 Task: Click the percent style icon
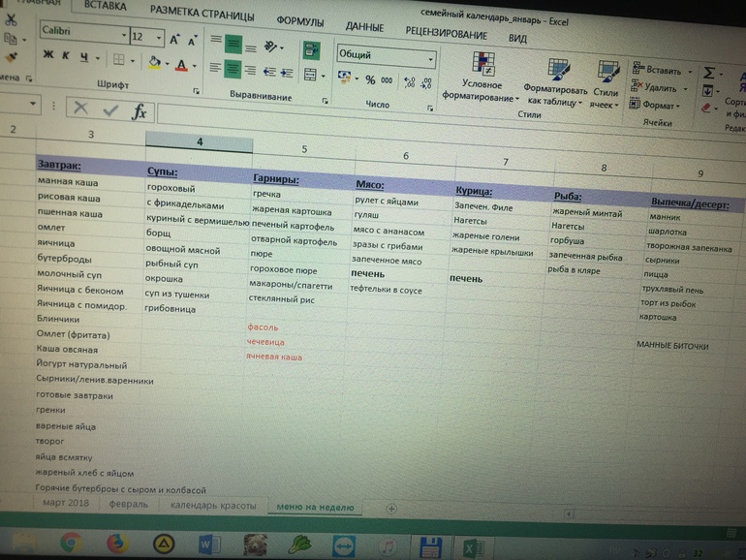[370, 80]
